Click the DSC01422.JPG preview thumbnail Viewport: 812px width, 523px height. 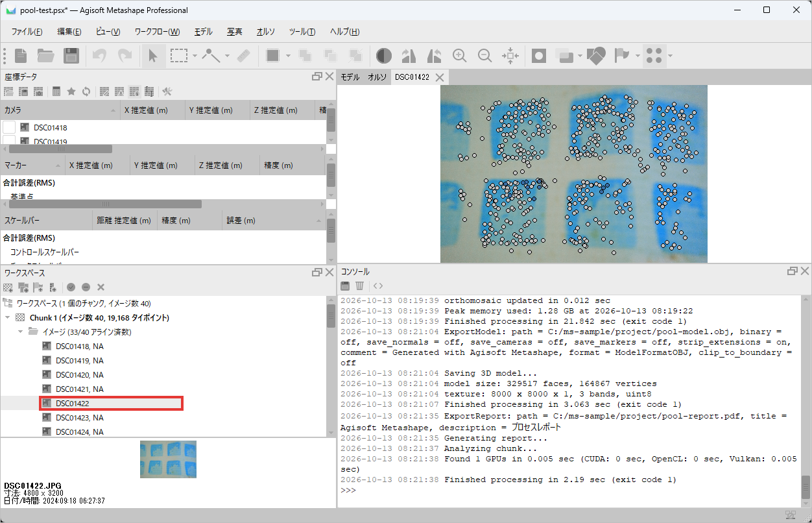(168, 459)
